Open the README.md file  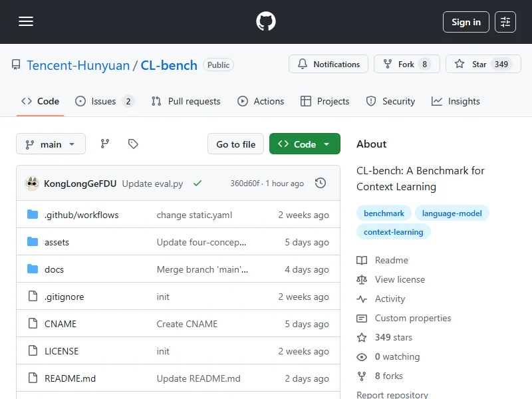tap(70, 378)
